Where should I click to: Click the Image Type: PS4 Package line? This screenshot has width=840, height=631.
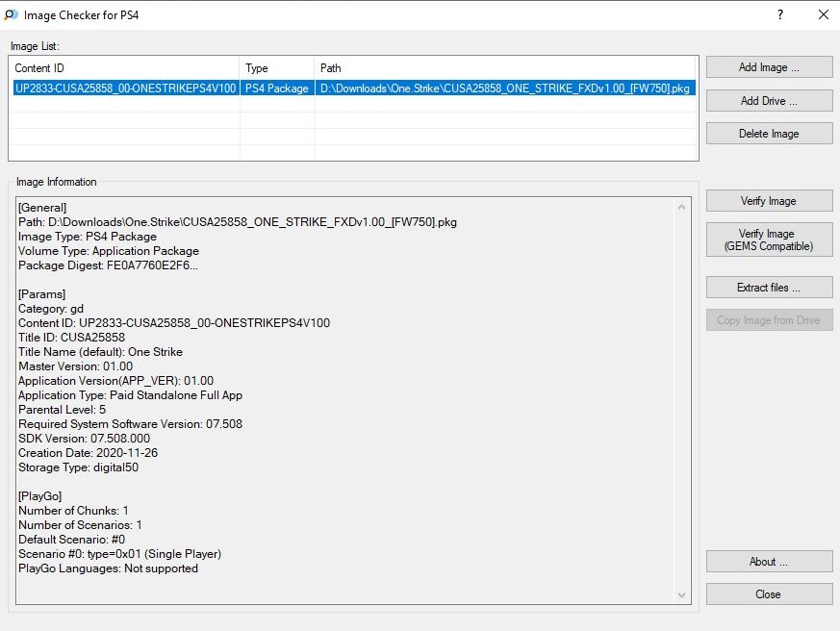tap(88, 237)
